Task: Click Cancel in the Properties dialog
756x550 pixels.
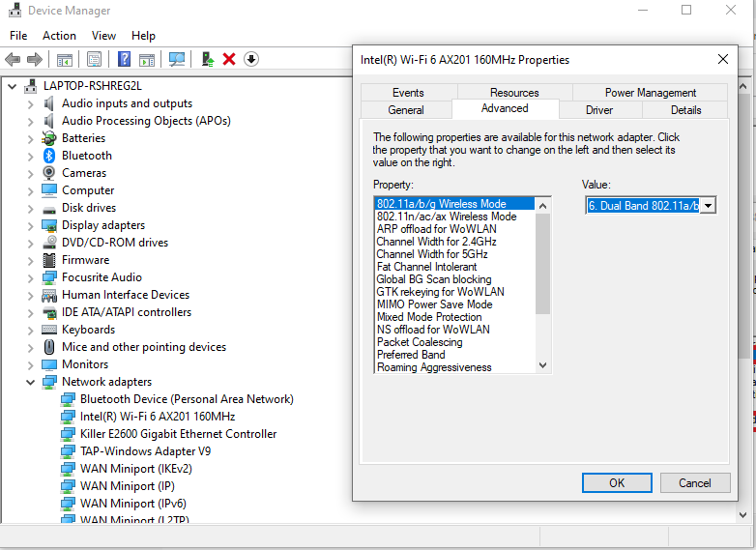Action: pyautogui.click(x=695, y=483)
